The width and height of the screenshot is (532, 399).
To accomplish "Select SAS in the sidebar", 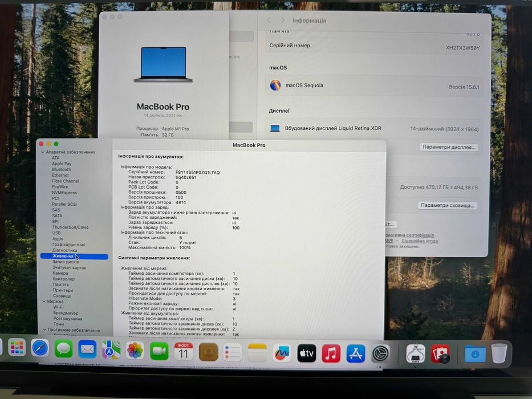I will point(56,210).
